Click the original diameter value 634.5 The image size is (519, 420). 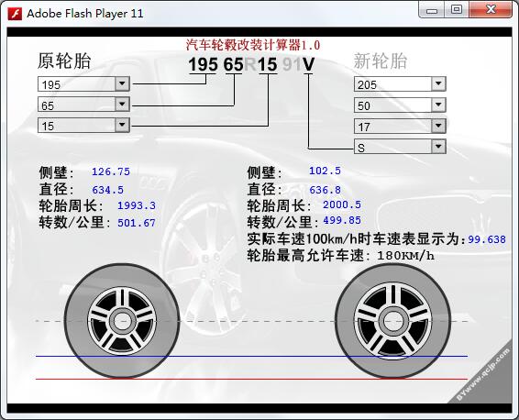click(107, 190)
